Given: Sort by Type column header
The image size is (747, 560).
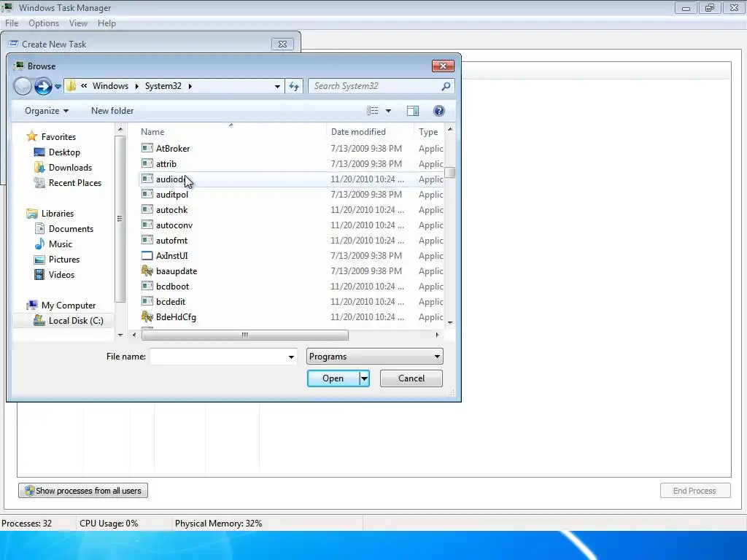Looking at the screenshot, I should [428, 132].
